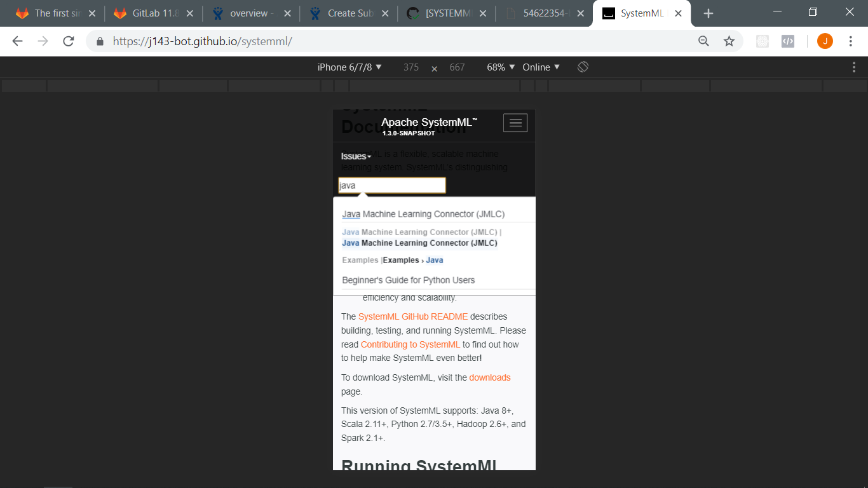This screenshot has width=868, height=488.
Task: Expand the Issues dropdown on the page
Action: tap(356, 156)
